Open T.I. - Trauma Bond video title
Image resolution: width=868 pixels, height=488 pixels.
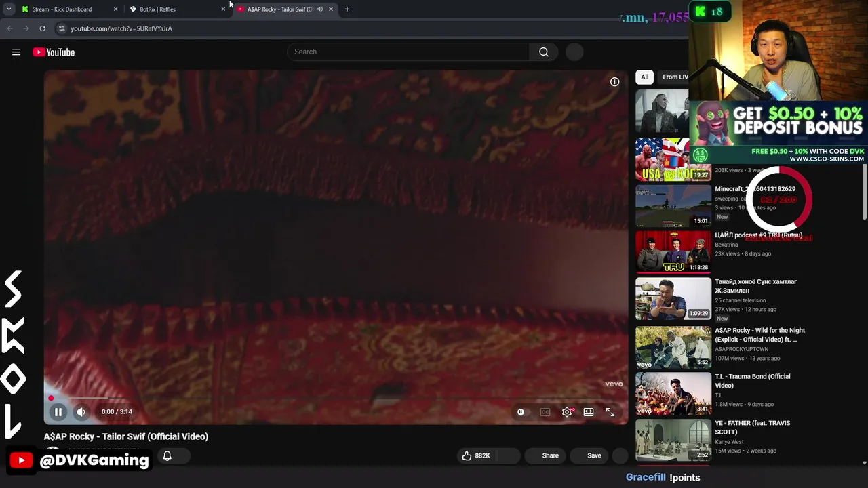(752, 381)
